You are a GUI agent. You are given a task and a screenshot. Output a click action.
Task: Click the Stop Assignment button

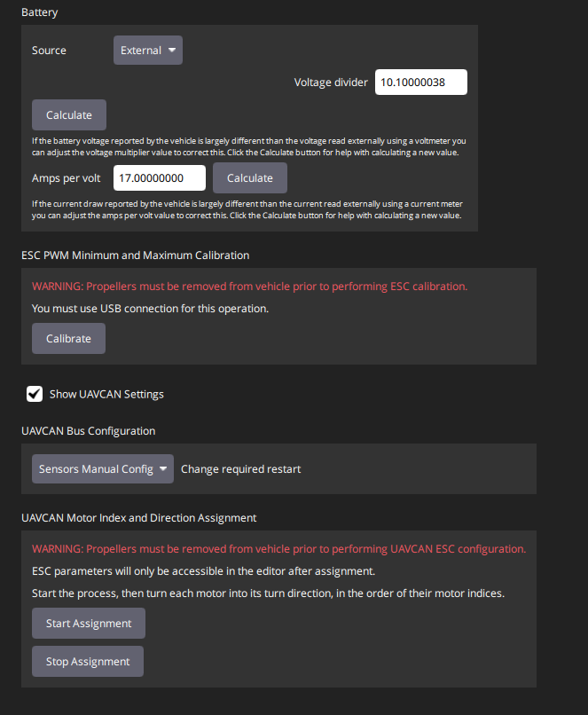tap(87, 662)
